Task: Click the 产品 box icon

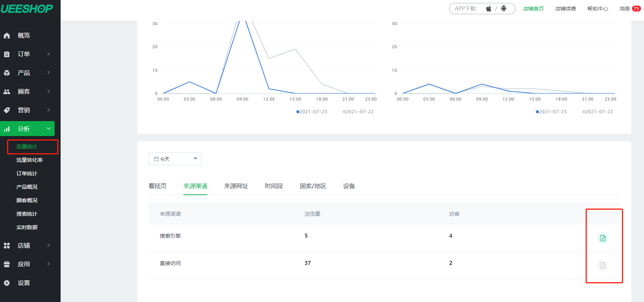Action: pyautogui.click(x=7, y=73)
